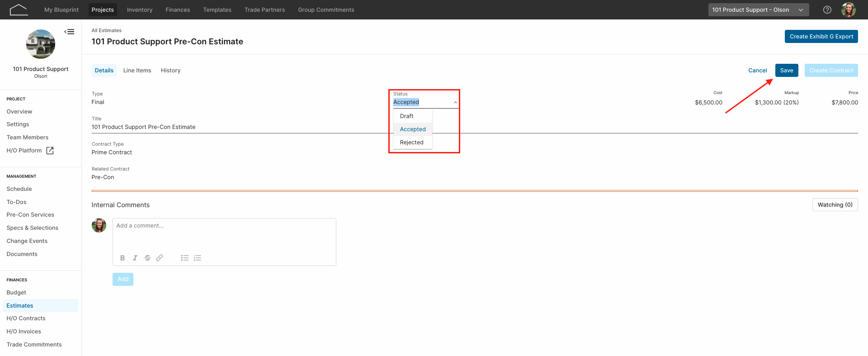Open the user profile avatar
This screenshot has width=868, height=356.
coord(849,9)
